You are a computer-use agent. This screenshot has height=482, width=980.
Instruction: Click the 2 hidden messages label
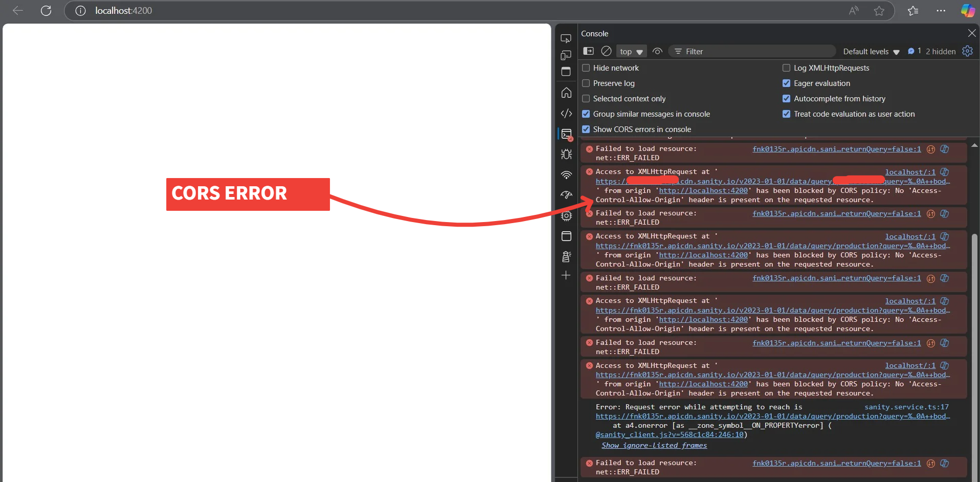coord(941,51)
